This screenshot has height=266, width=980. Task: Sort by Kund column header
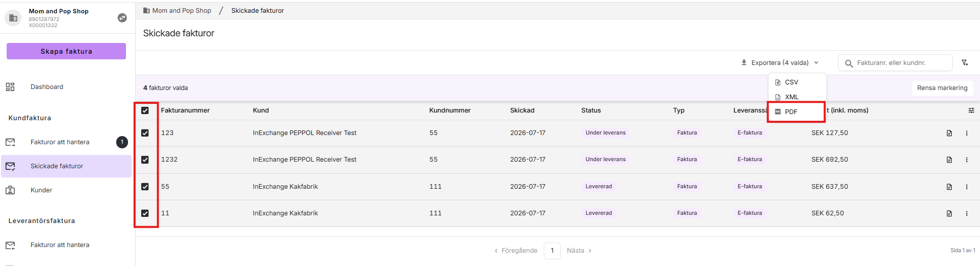tap(261, 110)
